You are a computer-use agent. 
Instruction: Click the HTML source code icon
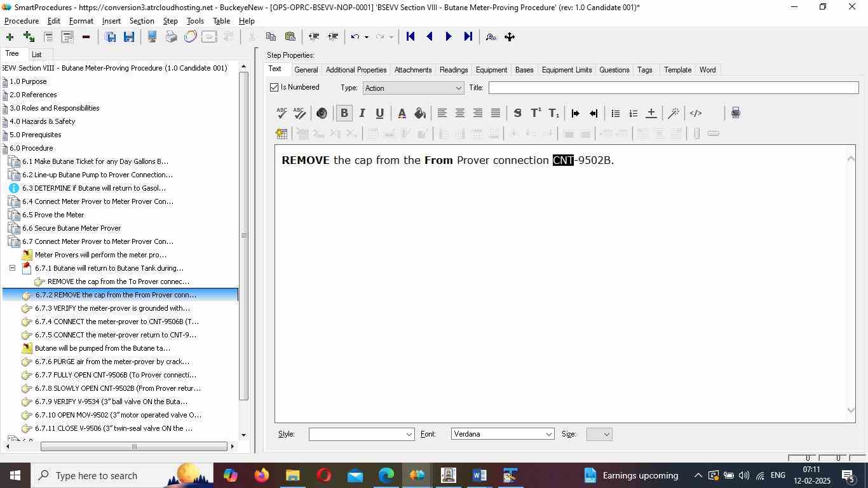click(696, 113)
